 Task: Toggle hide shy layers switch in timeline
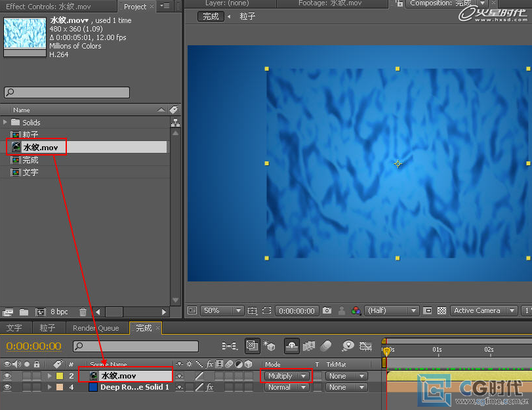point(292,346)
